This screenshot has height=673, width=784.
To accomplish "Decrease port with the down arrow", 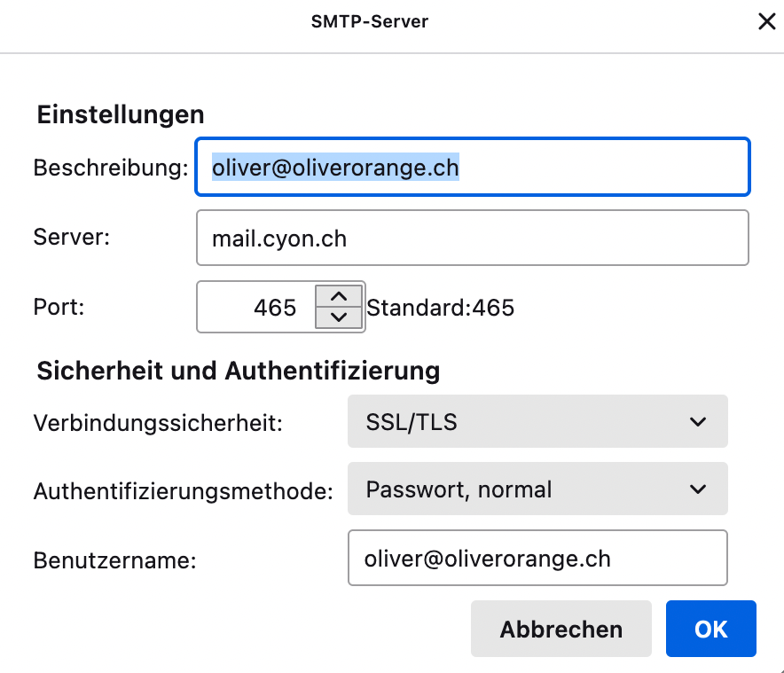I will point(339,317).
